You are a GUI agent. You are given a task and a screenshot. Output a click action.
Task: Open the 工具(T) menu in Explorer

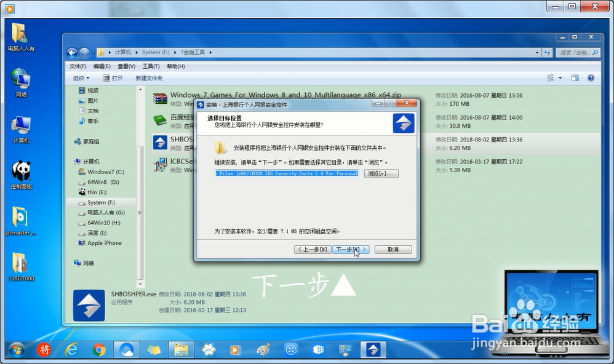pos(151,66)
